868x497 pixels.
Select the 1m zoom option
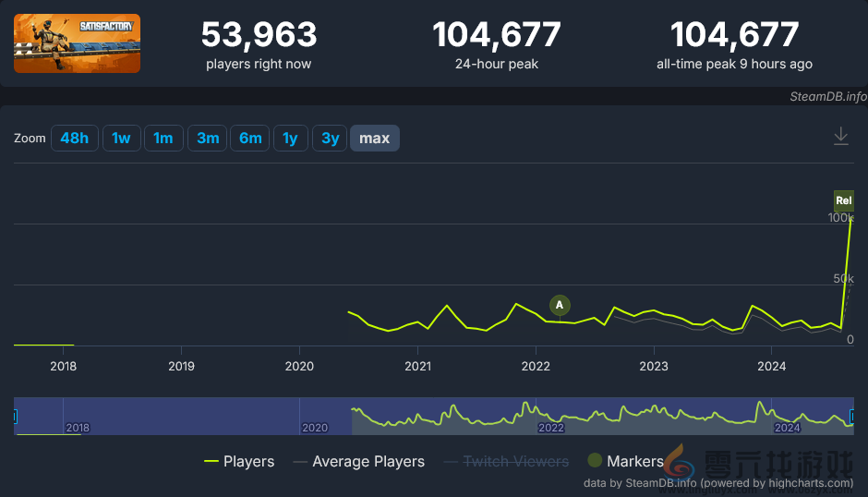click(x=163, y=139)
